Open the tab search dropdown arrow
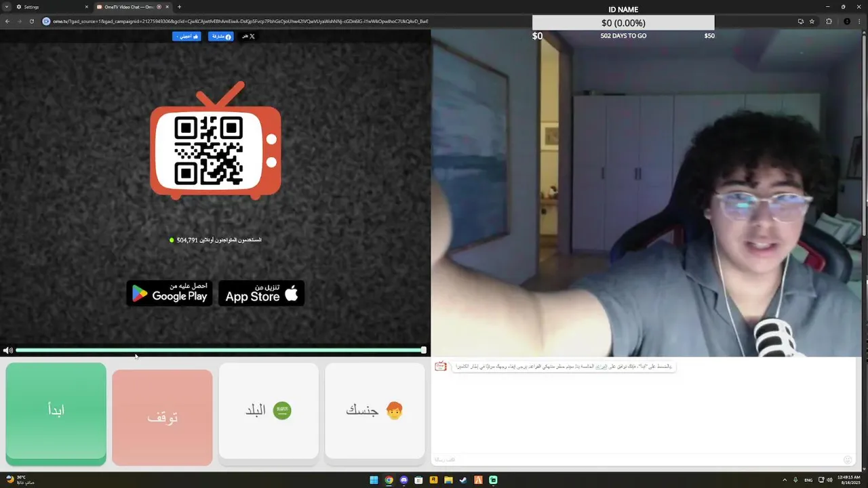This screenshot has height=488, width=868. (5, 7)
